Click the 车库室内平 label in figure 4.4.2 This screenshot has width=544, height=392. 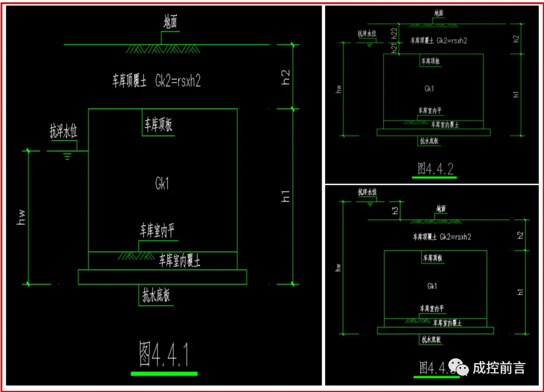click(430, 111)
